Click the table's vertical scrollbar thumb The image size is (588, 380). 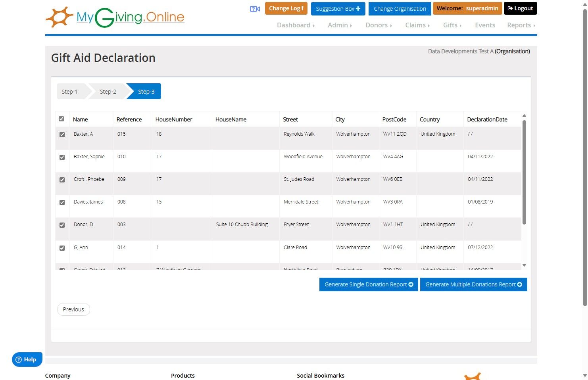[524, 173]
